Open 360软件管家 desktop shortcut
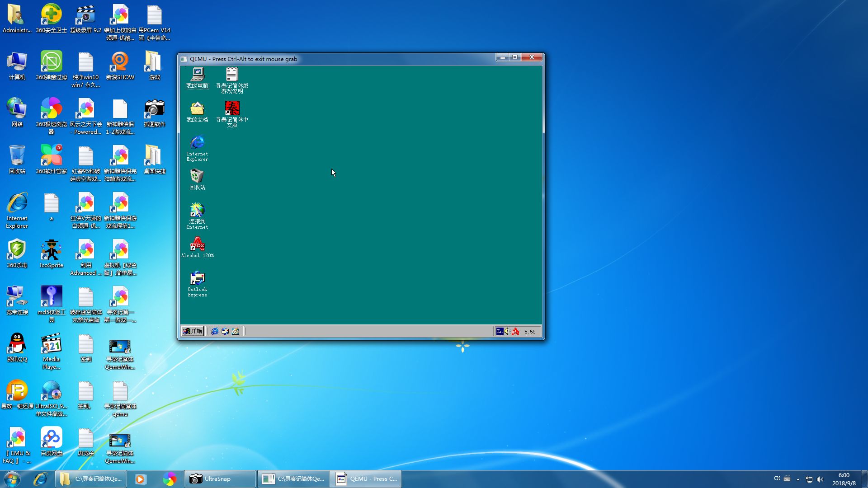The height and width of the screenshot is (488, 868). pyautogui.click(x=51, y=160)
